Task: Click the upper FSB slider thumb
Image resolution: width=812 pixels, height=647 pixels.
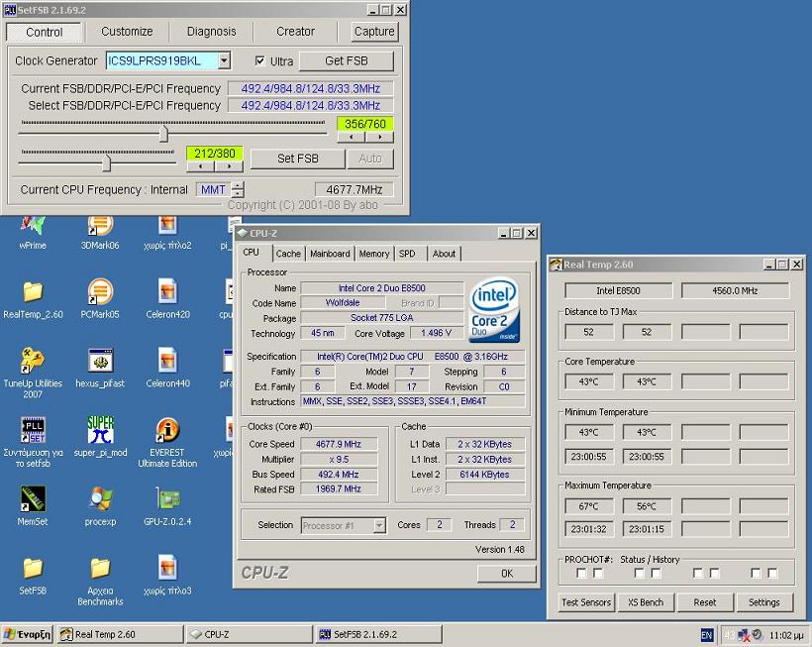Action: [163, 134]
